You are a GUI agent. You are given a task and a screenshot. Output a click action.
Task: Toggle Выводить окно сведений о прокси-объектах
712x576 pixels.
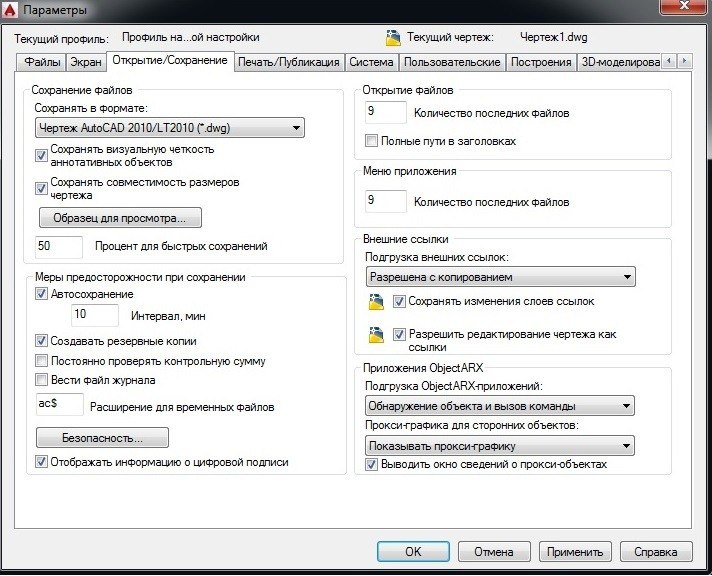371,464
